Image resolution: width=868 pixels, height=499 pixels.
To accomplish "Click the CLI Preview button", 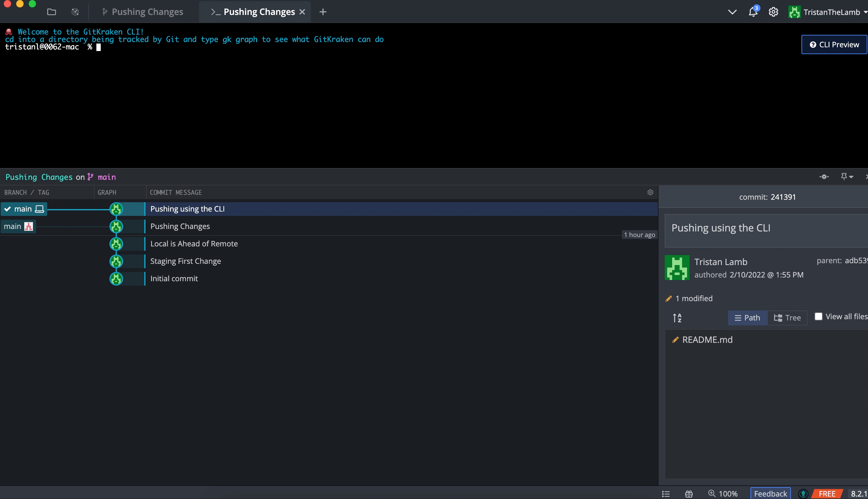I will tap(833, 45).
